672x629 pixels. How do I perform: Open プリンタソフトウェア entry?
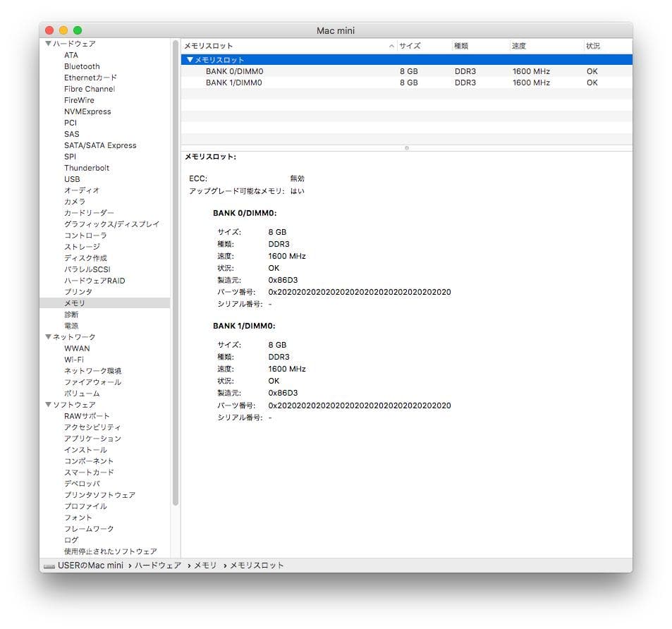99,495
